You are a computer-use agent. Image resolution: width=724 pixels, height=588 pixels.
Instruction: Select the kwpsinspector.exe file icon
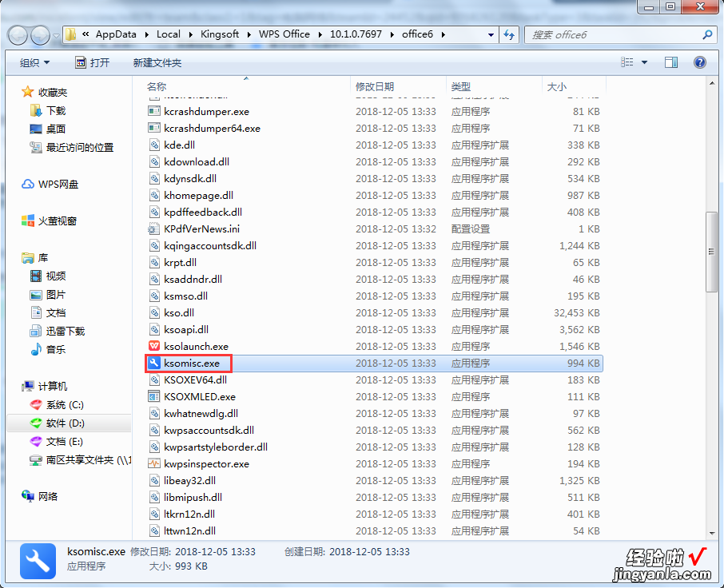click(154, 464)
